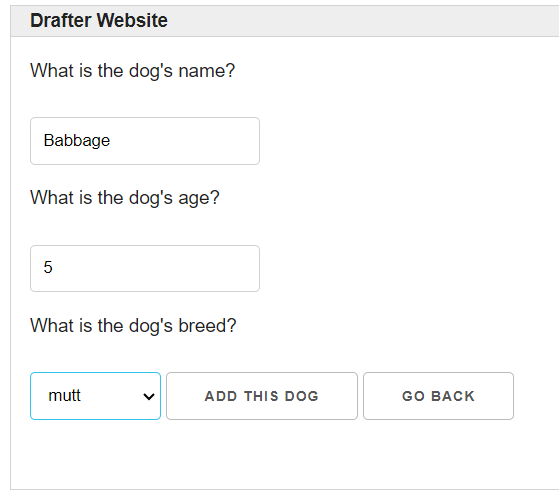559x497 pixels.
Task: Show breed options using the down arrow
Action: (x=149, y=396)
